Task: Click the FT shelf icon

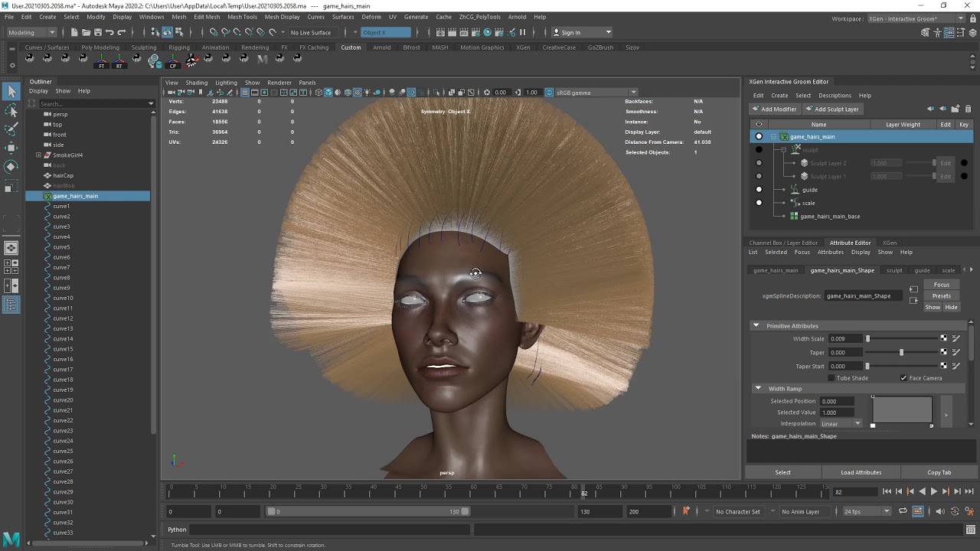Action: click(101, 61)
